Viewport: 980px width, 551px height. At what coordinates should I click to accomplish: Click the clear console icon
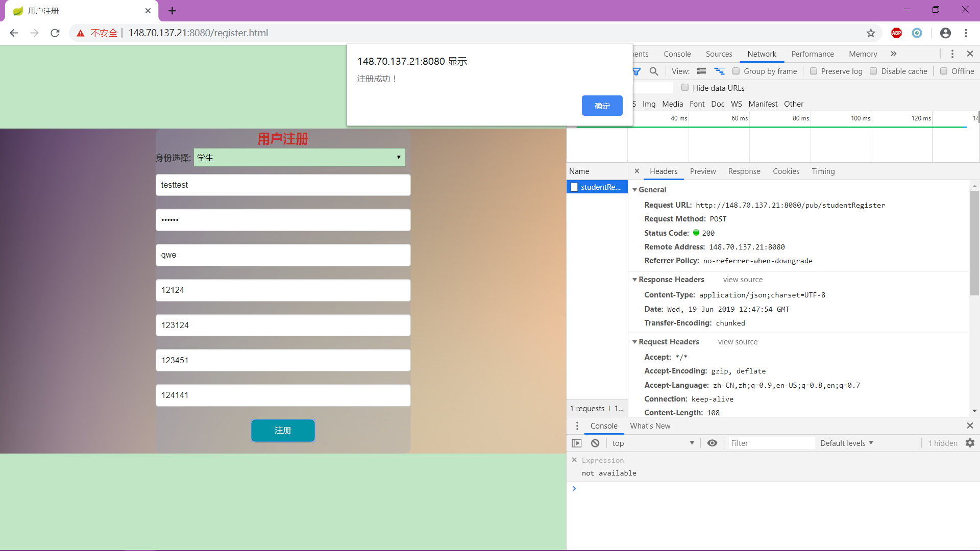[595, 443]
